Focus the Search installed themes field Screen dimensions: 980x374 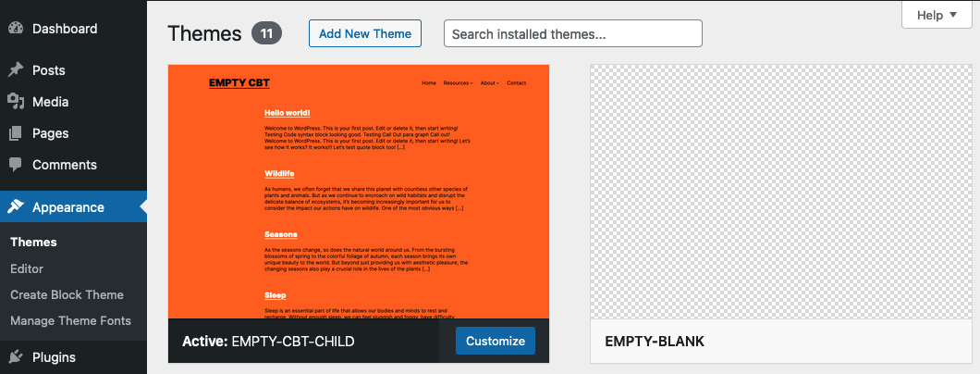[572, 33]
